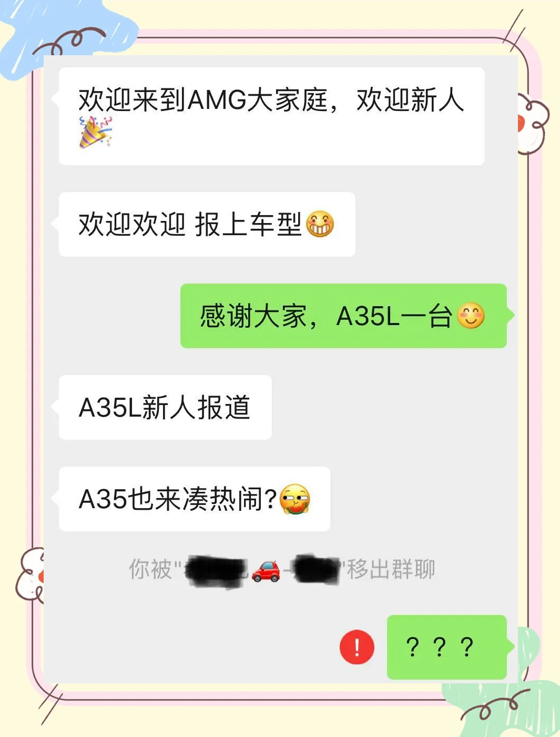560x737 pixels.
Task: Click the watermelon-eating emoji
Action: 295,499
